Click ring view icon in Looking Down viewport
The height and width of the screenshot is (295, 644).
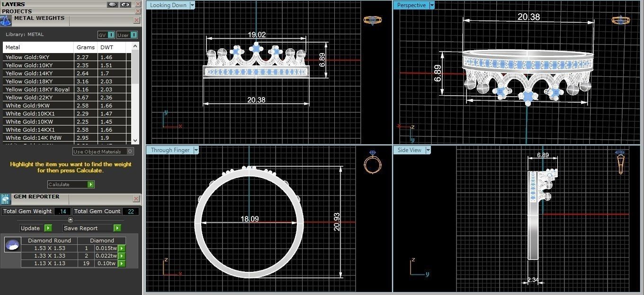tap(373, 20)
